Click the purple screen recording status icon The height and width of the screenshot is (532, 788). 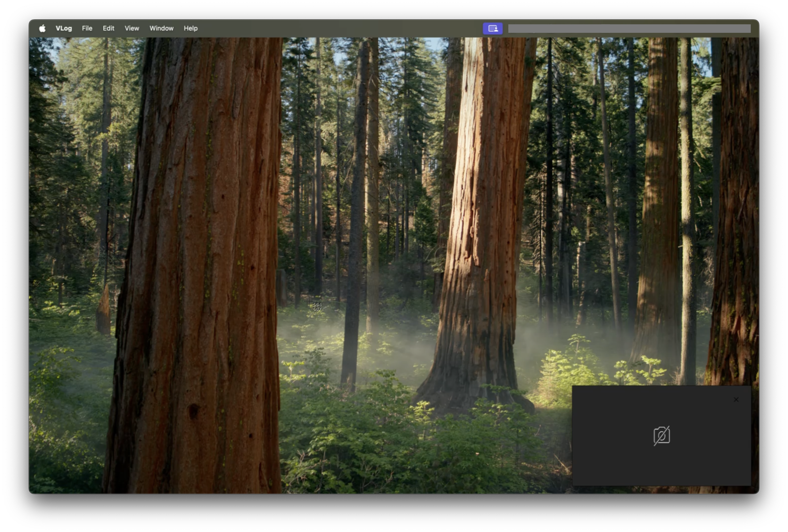pos(492,28)
